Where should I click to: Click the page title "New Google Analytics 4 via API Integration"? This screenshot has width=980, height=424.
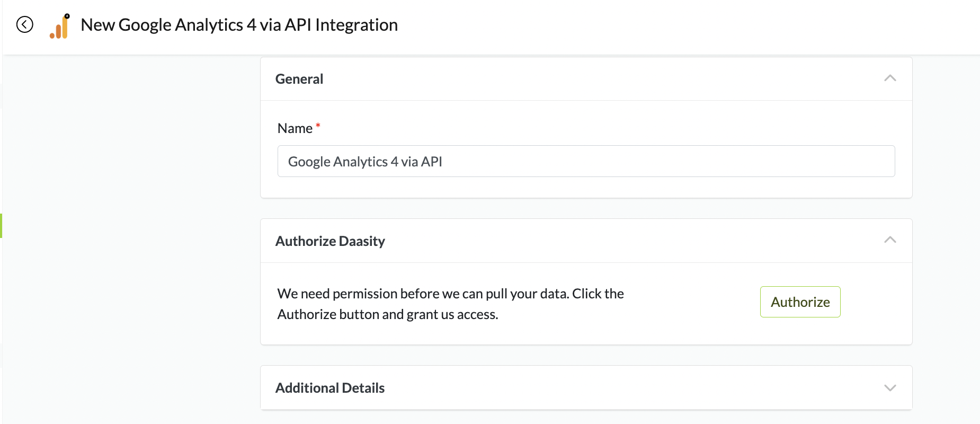point(239,25)
